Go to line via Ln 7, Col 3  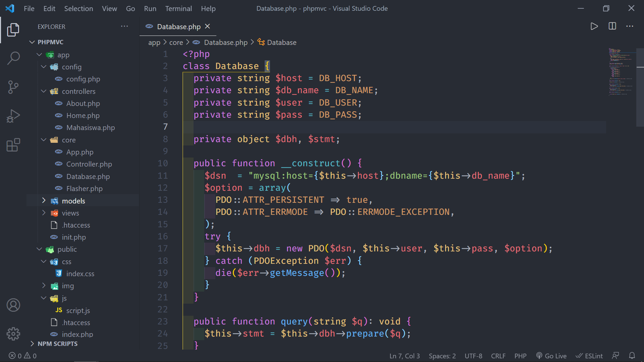click(405, 356)
